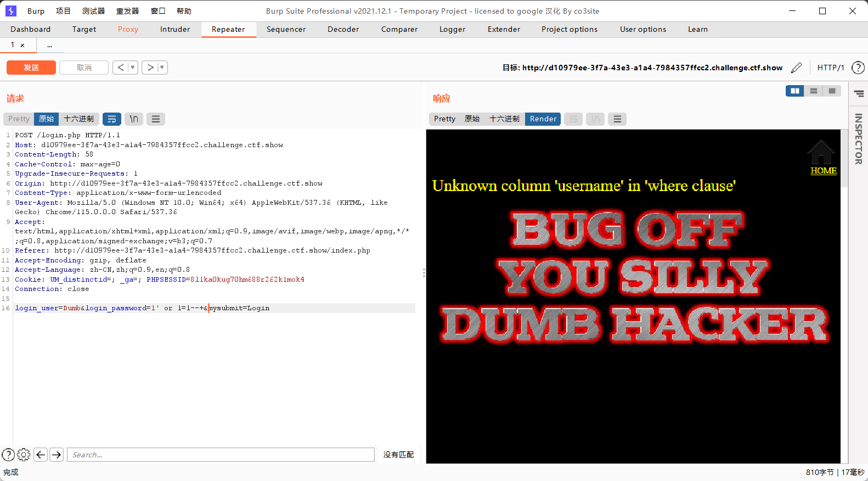868x481 pixels.
Task: Switch to the Comparer tab
Action: click(x=399, y=29)
